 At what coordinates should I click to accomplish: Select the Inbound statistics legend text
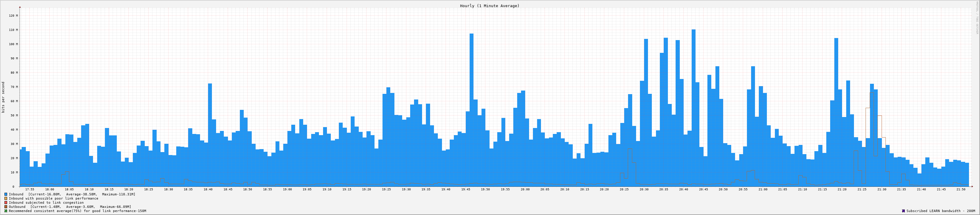click(72, 194)
